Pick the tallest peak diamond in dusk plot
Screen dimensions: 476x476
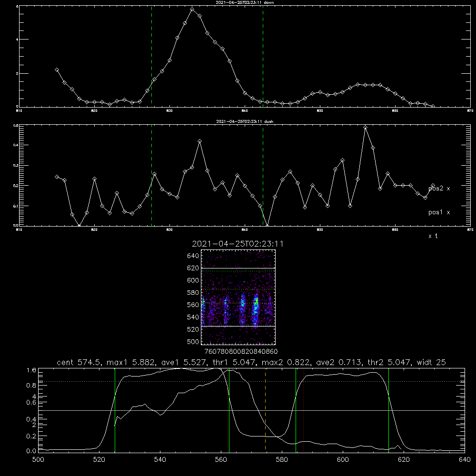(x=366, y=128)
